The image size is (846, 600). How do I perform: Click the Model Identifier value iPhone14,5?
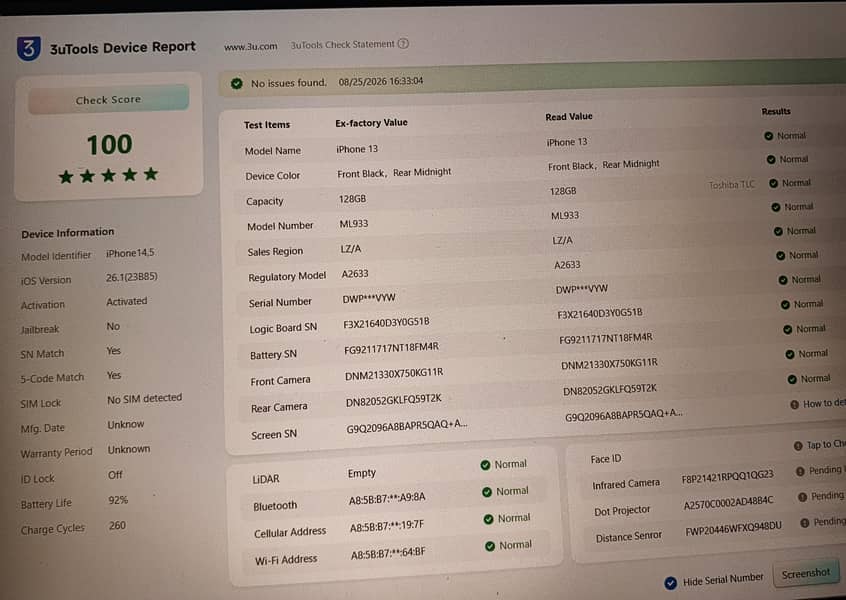pyautogui.click(x=130, y=253)
